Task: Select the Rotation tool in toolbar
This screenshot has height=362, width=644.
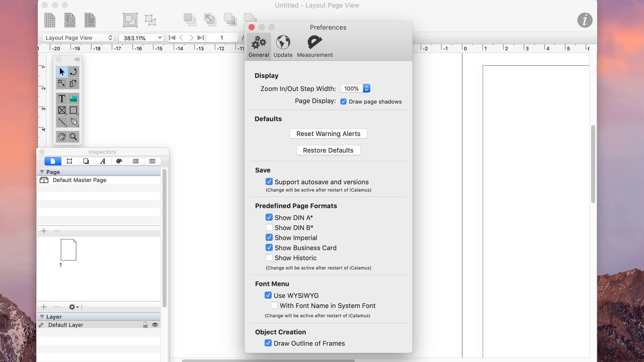Action: (73, 72)
